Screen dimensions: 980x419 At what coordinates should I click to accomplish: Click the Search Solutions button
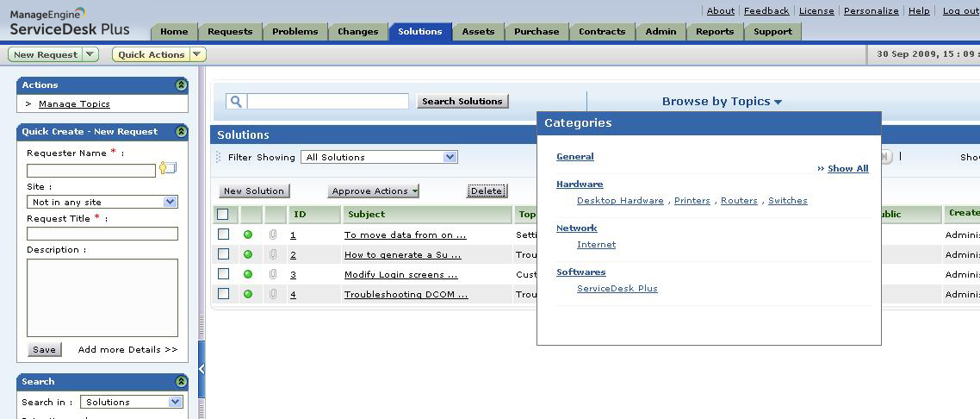[462, 102]
